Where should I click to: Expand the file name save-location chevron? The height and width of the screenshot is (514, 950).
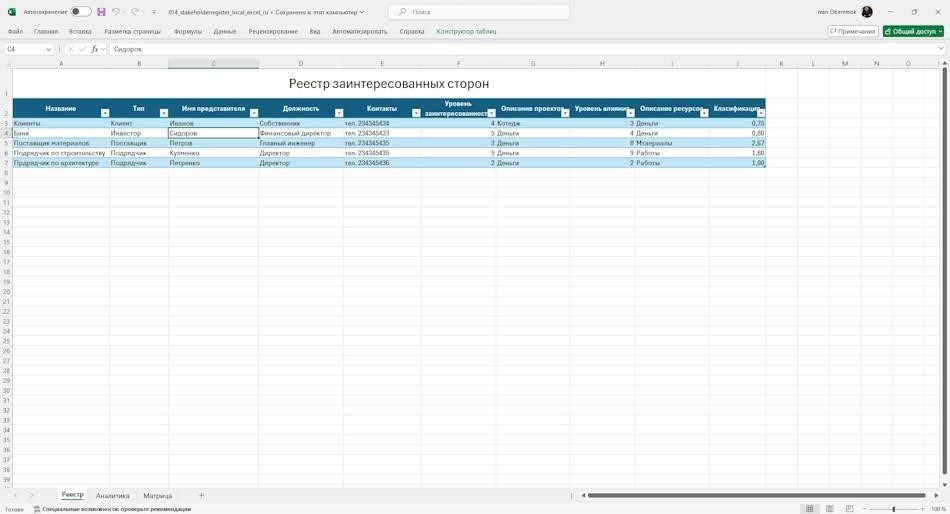tap(362, 12)
